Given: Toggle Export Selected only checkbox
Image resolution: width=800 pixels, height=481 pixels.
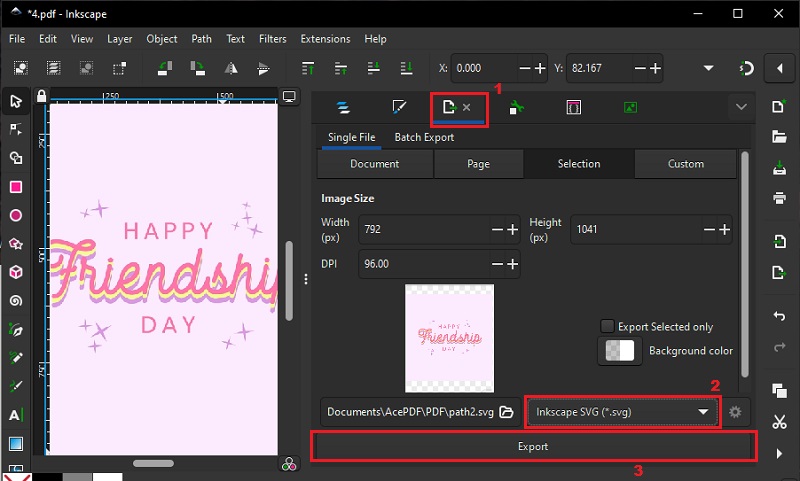Looking at the screenshot, I should point(607,326).
